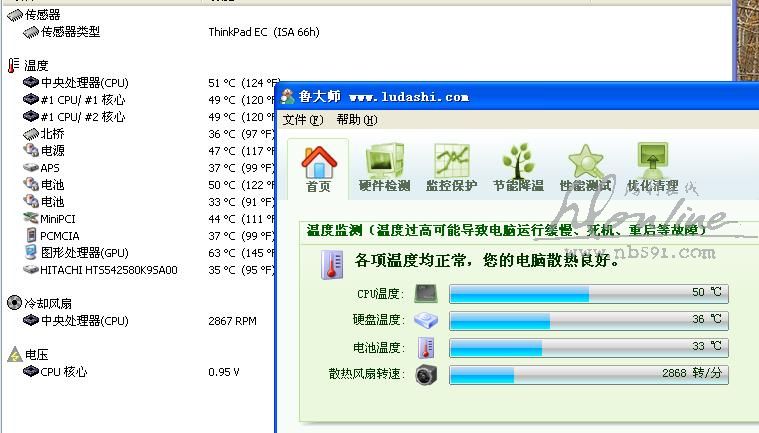The width and height of the screenshot is (759, 433).
Task: Click the 硬盘温度 36 ℃ bar
Action: click(x=589, y=320)
